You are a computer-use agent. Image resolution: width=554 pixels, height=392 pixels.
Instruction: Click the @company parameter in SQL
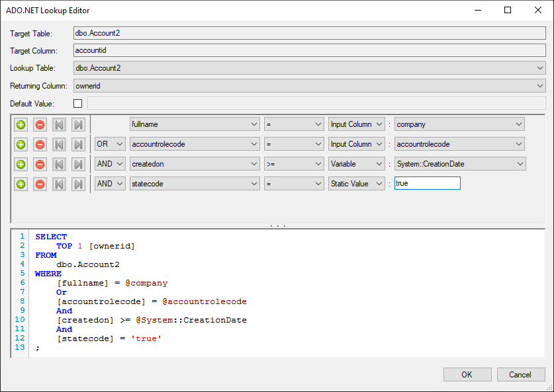pyautogui.click(x=146, y=284)
